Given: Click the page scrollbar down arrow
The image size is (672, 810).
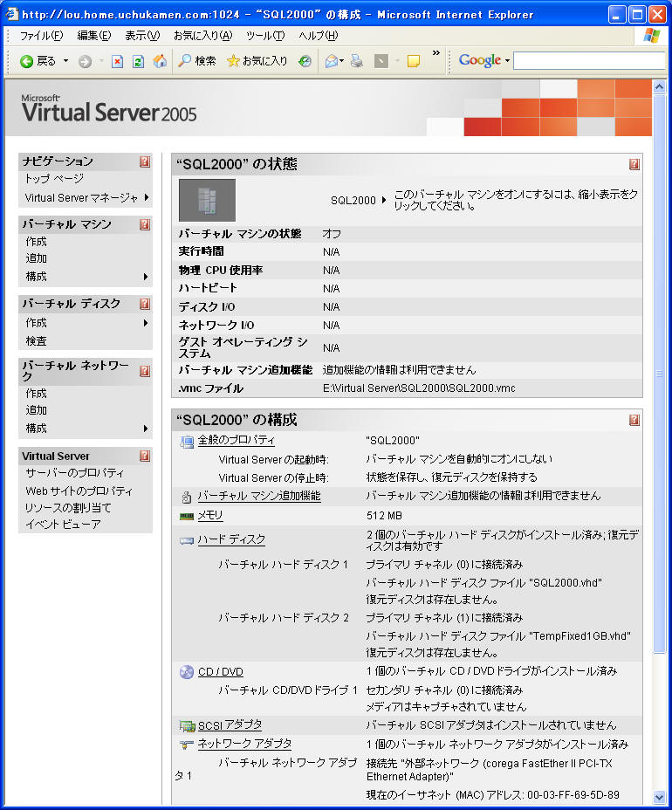Looking at the screenshot, I should click(659, 797).
